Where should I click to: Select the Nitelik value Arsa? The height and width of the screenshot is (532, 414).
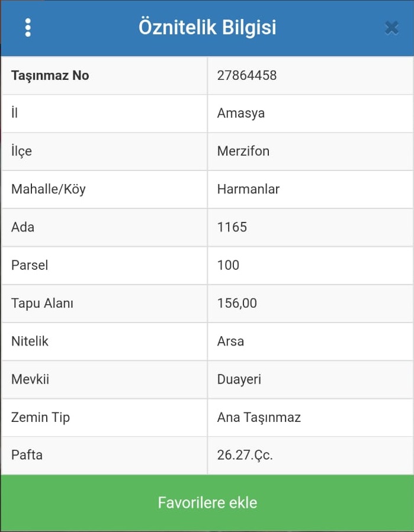pos(230,341)
